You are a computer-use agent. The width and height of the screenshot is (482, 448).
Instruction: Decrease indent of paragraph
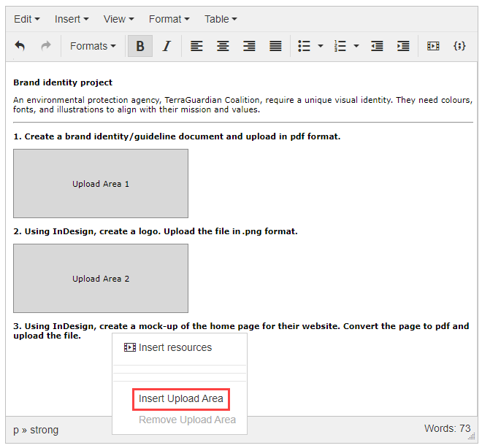[x=377, y=46]
